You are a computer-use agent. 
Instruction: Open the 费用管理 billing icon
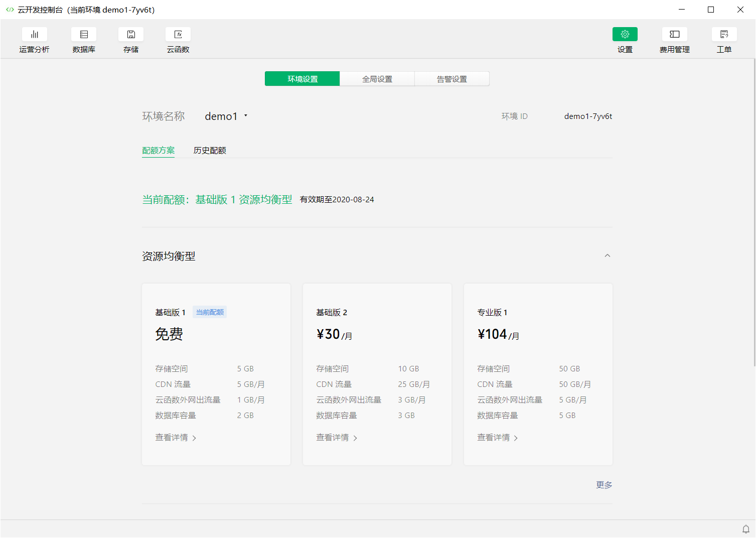[x=675, y=34]
